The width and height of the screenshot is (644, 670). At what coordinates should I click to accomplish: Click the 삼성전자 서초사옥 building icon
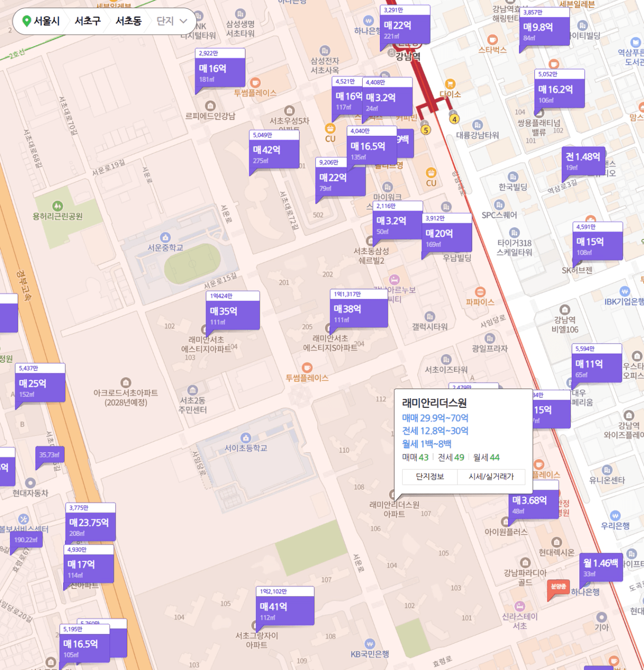point(325,51)
